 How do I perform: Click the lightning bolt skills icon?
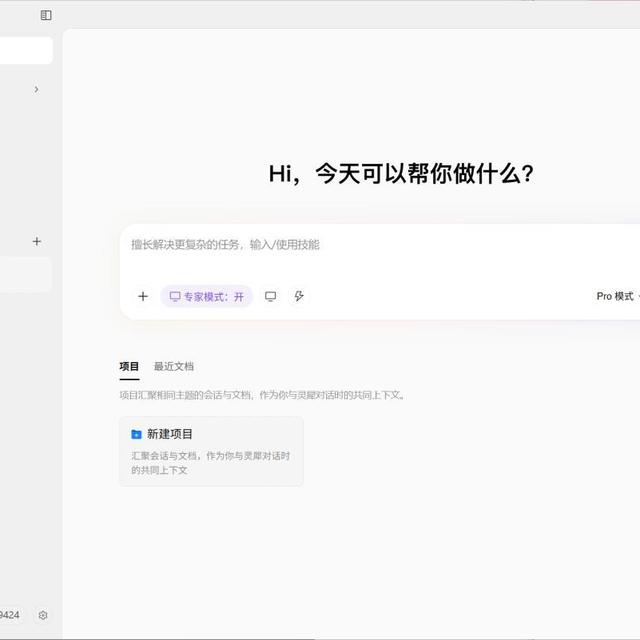(x=299, y=296)
